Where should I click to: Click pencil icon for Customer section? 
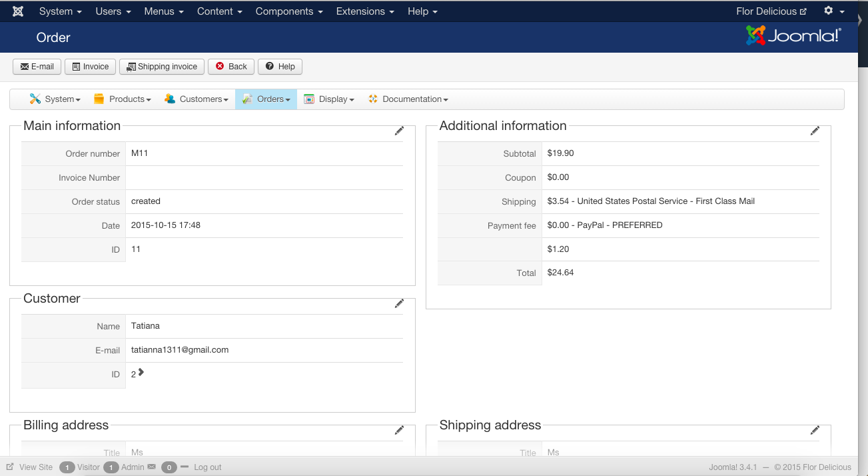399,304
